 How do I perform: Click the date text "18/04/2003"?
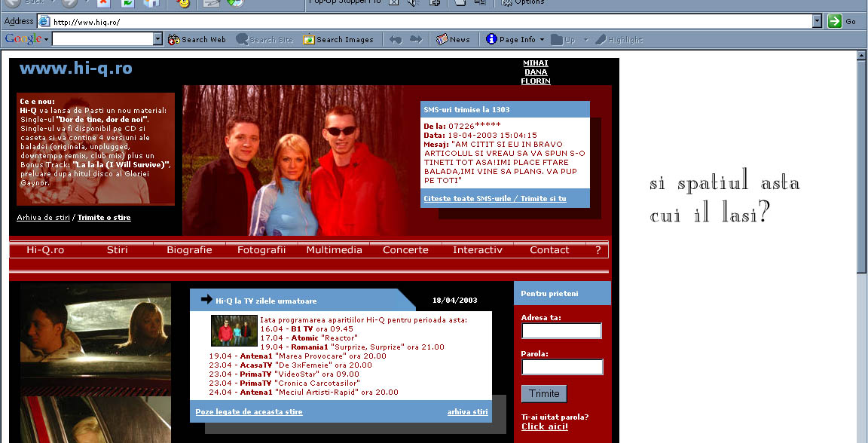(454, 301)
